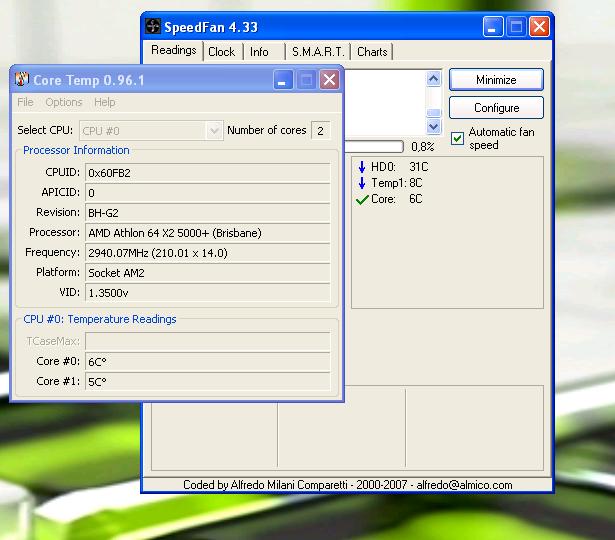This screenshot has width=615, height=540.
Task: Click the Processor field AMD Athlon 64 X2
Action: (x=207, y=233)
